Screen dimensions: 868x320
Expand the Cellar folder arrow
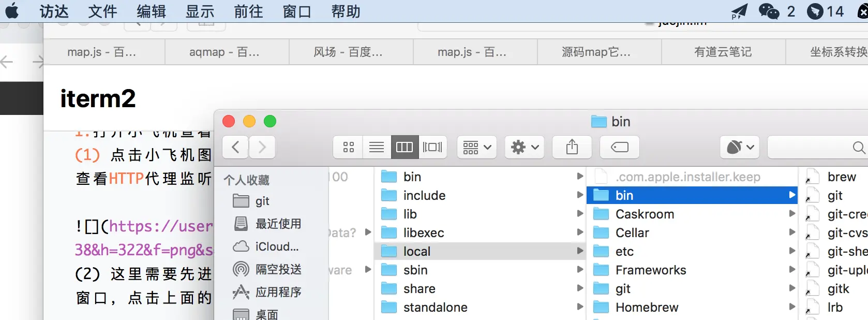click(x=792, y=232)
